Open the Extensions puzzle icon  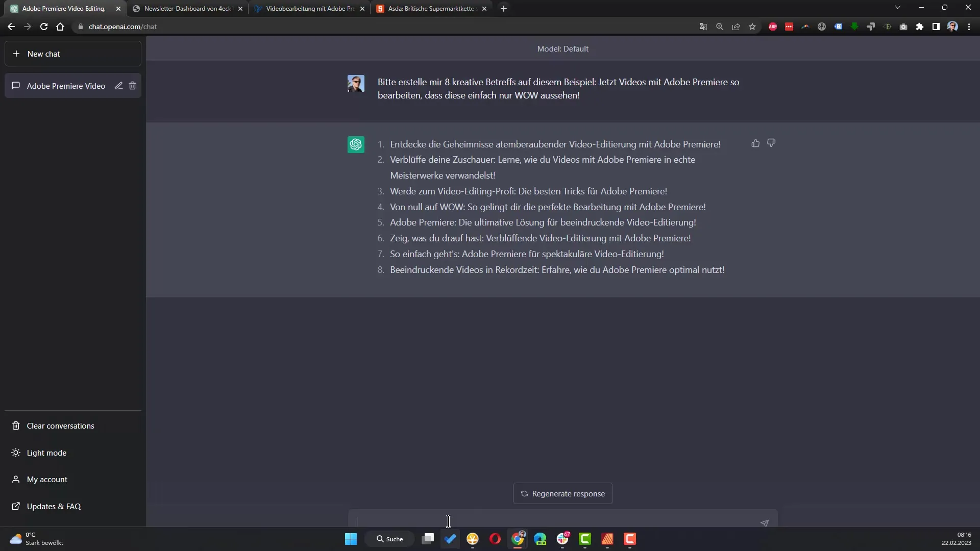point(920,27)
